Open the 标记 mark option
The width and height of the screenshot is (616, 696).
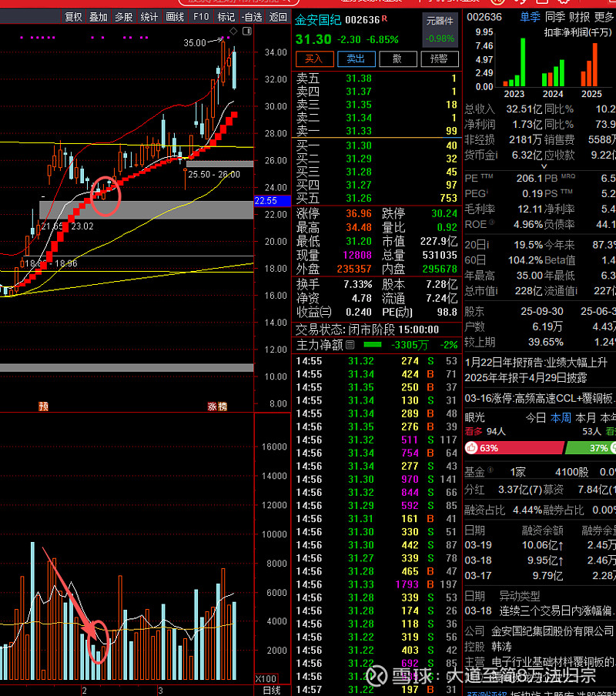click(226, 17)
